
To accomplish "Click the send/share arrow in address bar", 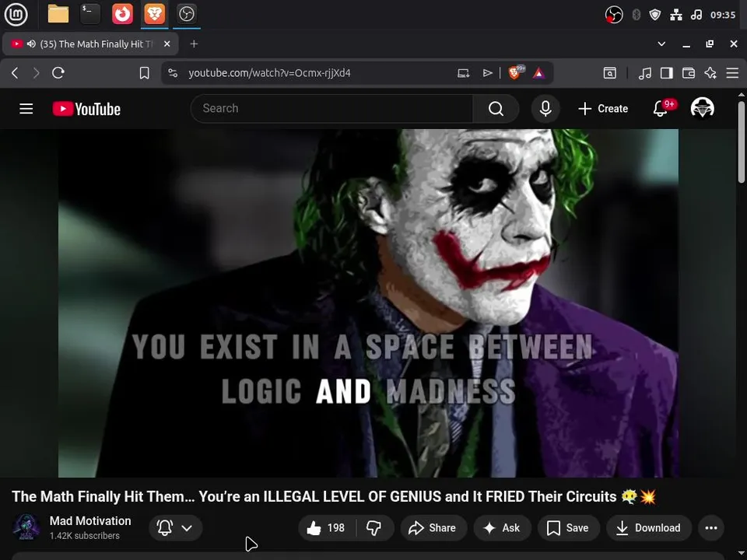I will (x=487, y=73).
